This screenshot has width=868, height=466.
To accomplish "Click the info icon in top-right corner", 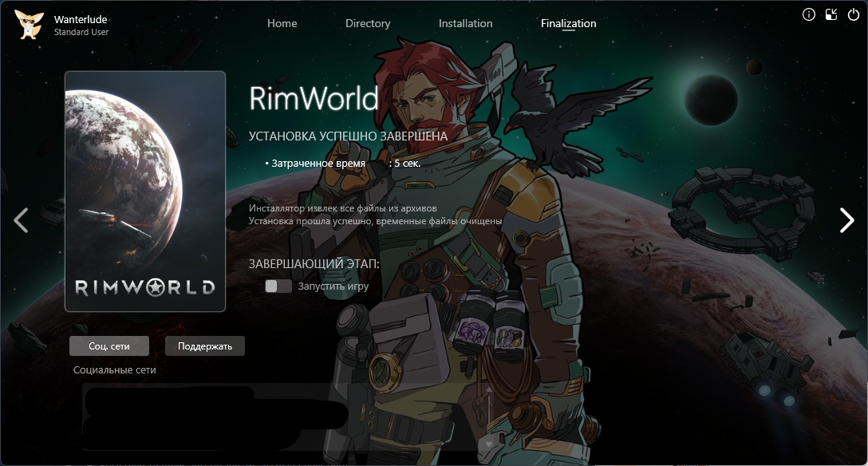I will 808,15.
